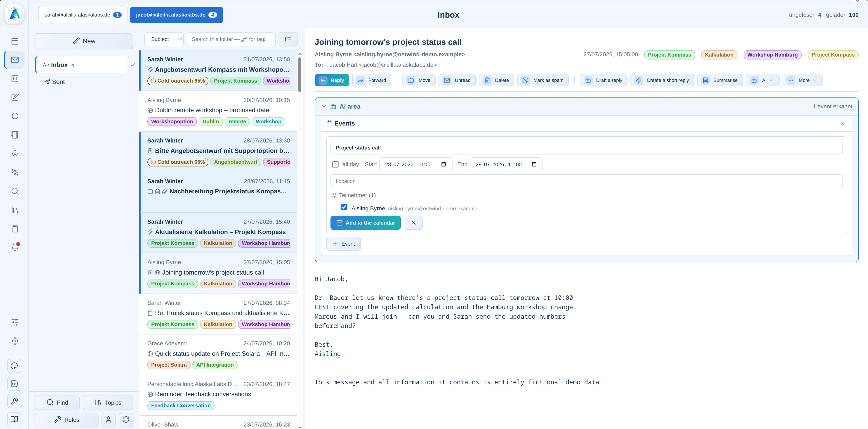The image size is (868, 429).
Task: Click Mark as spam
Action: click(543, 80)
